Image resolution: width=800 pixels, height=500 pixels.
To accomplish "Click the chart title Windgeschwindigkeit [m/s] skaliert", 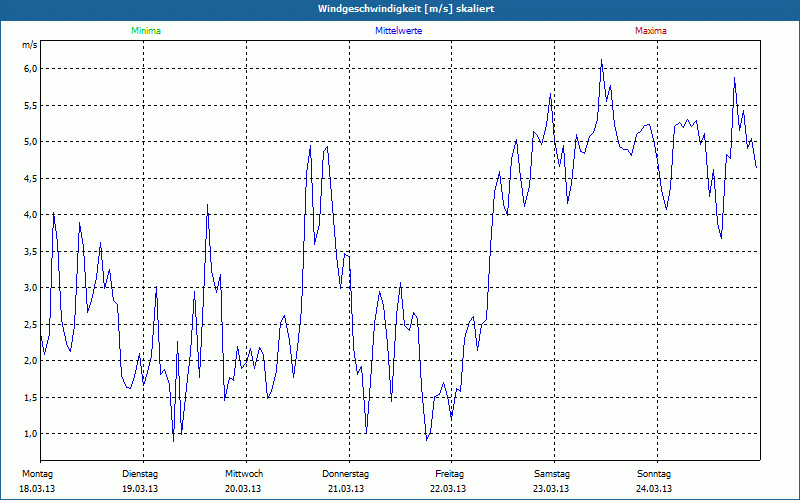I will [x=406, y=9].
